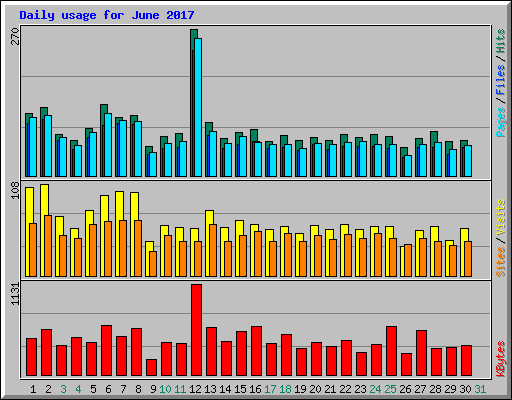Select green day label "31"
Viewport: 512px width, 400px height.
pos(480,389)
